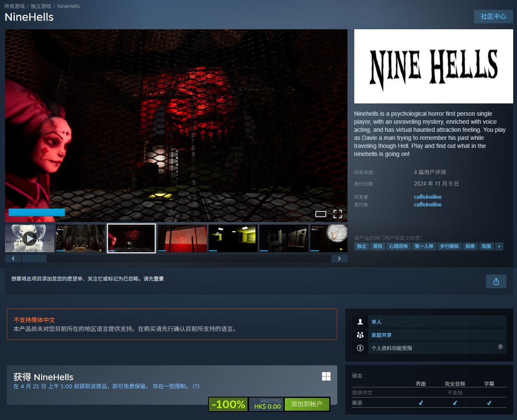Click the 登录 login link
The image size is (517, 420).
[158, 279]
